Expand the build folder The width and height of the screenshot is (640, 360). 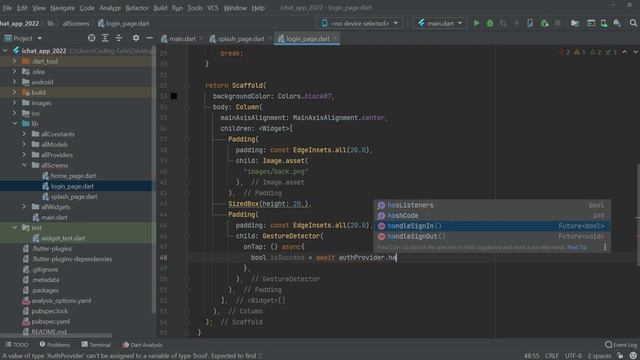tap(14, 93)
